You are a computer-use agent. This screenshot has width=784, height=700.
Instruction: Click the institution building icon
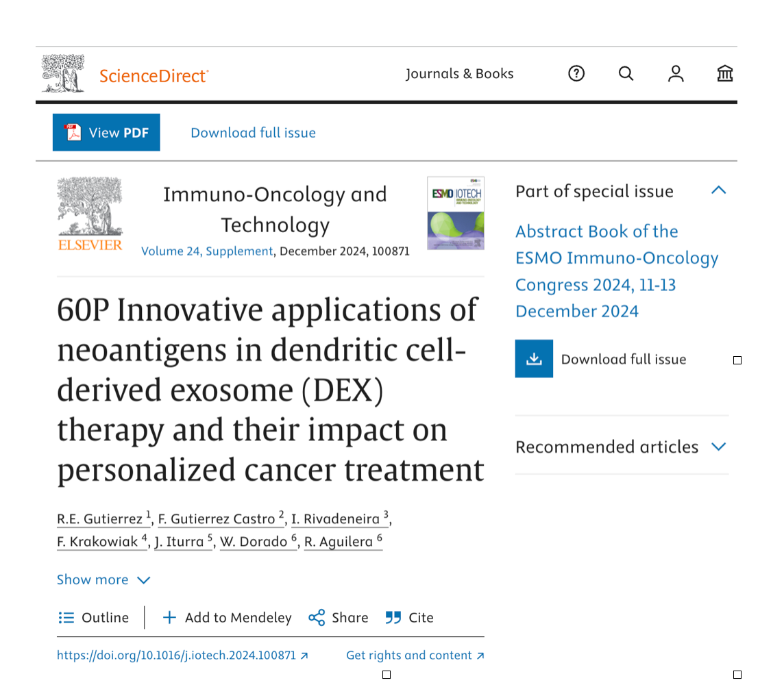pos(725,73)
